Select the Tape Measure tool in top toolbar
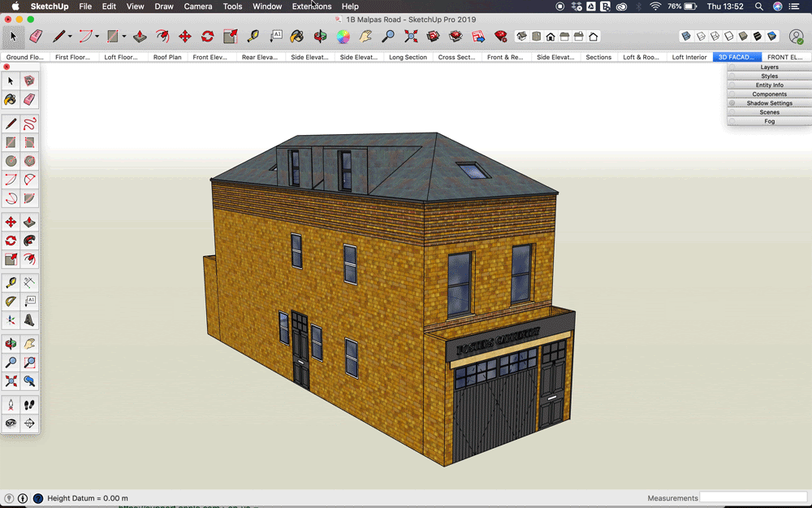812x508 pixels. coord(253,37)
